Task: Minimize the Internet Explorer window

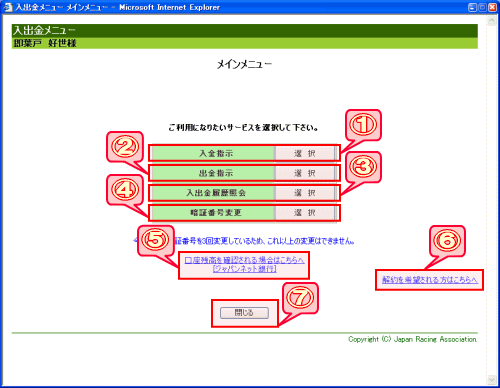Action: pos(472,7)
